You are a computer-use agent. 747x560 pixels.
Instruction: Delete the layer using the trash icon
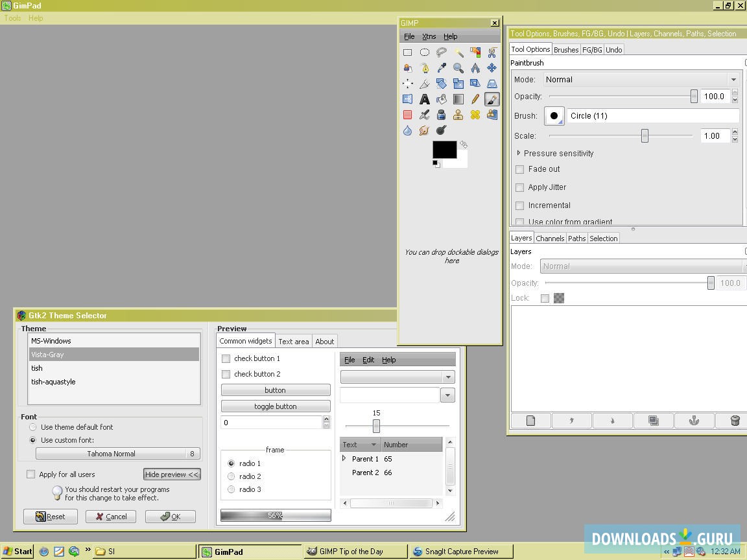(x=735, y=420)
